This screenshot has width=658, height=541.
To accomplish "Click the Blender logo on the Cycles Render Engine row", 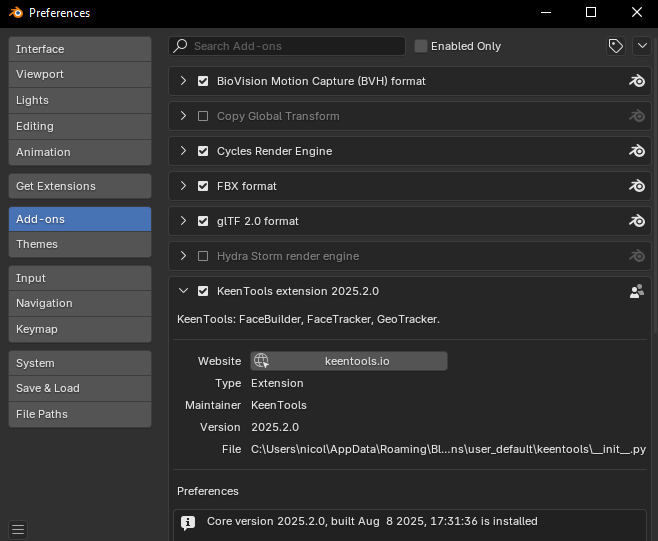I will pos(636,151).
